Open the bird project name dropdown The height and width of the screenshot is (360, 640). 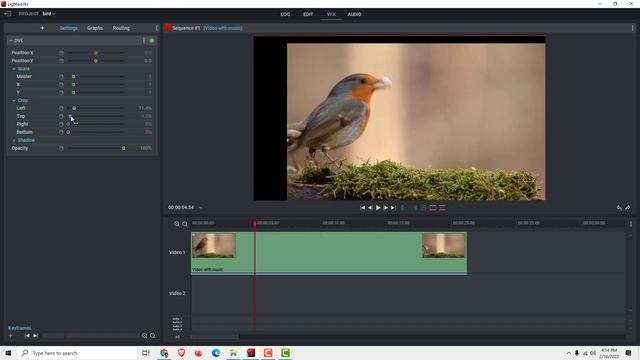[x=49, y=14]
